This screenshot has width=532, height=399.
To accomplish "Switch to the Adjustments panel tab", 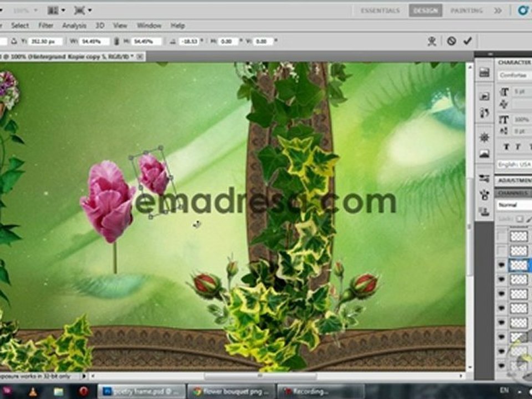I will tap(514, 181).
